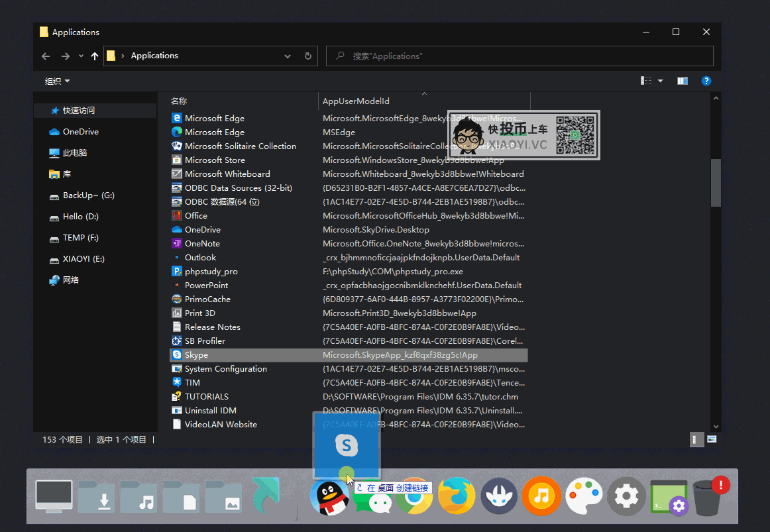Click the TUTORIALS help file icon
This screenshot has height=532, width=770.
(x=177, y=397)
